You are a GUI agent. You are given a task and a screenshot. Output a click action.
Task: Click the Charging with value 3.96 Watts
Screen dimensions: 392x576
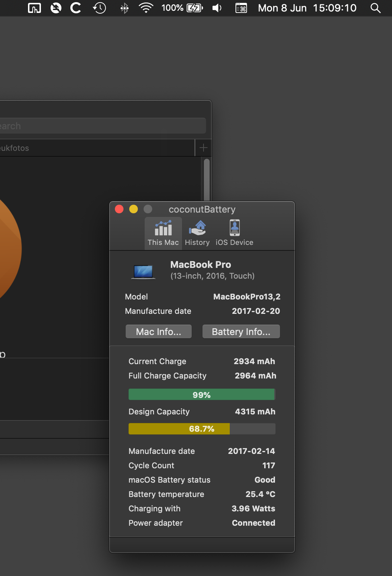pos(253,508)
